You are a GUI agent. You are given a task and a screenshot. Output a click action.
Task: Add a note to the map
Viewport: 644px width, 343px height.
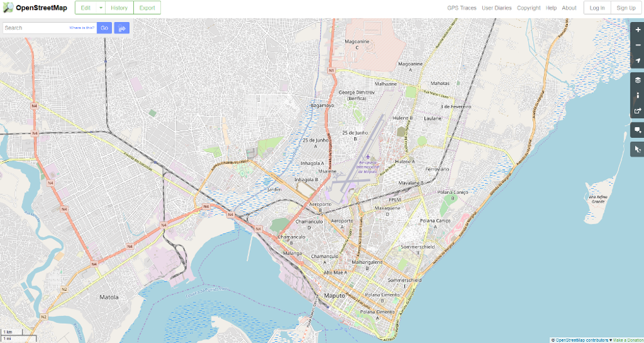coord(638,130)
